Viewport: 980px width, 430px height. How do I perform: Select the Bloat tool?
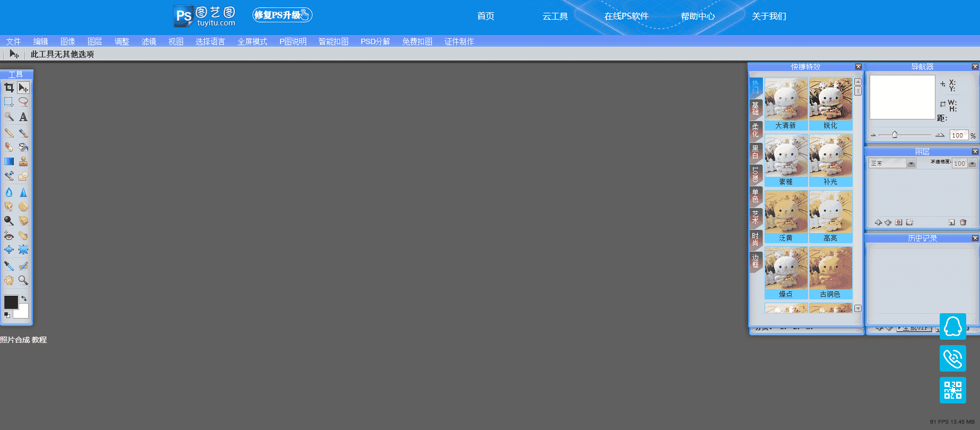point(9,250)
